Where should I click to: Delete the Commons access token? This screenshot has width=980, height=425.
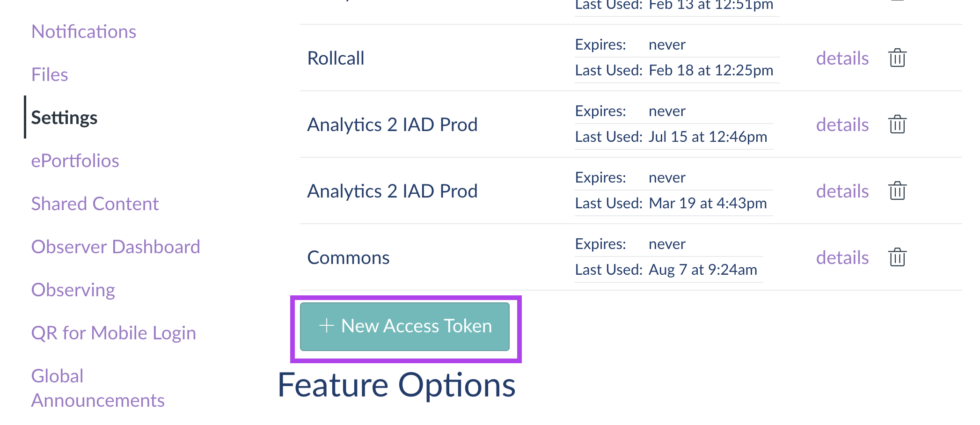point(897,257)
